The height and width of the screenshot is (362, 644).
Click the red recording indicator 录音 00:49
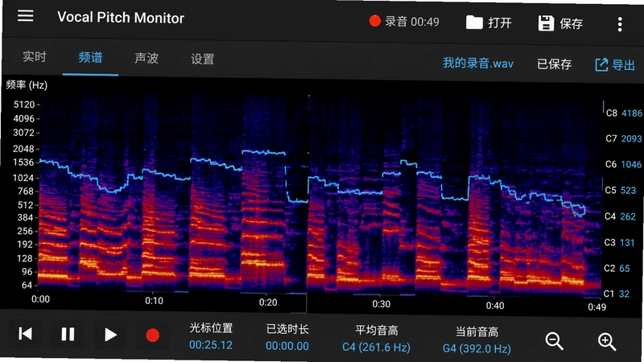404,22
